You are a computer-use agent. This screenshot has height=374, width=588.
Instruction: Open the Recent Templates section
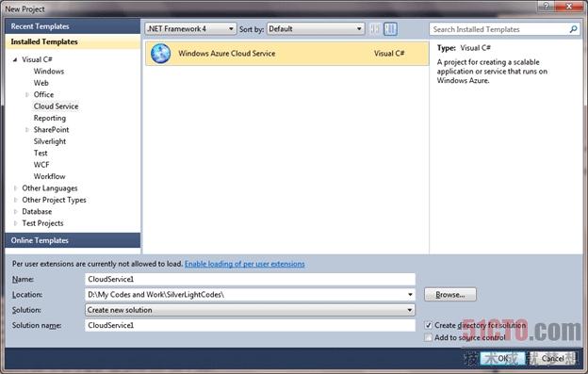(73, 26)
